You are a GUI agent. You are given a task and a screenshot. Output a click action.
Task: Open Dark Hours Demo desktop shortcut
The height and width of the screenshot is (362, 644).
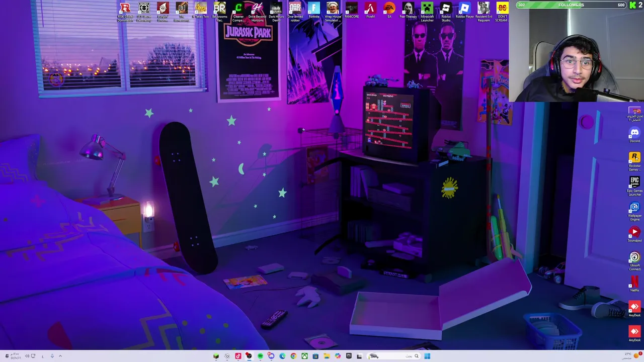pyautogui.click(x=276, y=12)
